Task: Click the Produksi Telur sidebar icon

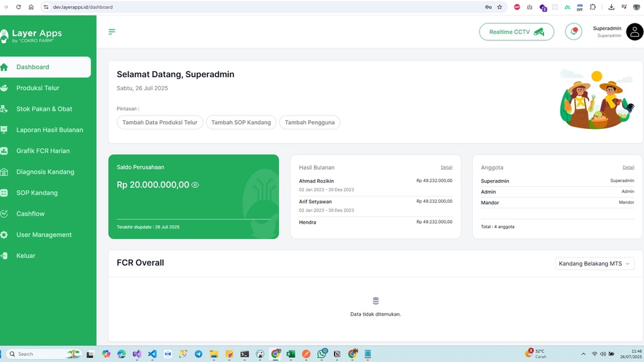Action: (4, 88)
